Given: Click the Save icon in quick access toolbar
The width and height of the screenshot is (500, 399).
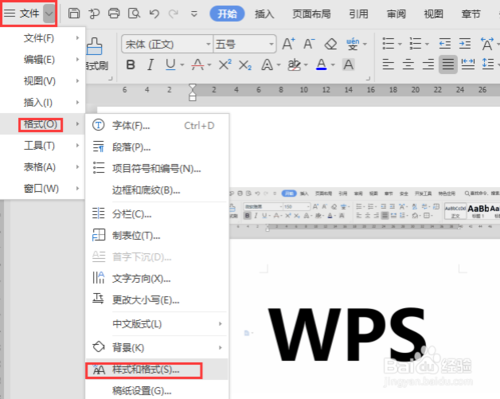Looking at the screenshot, I should coord(74,13).
